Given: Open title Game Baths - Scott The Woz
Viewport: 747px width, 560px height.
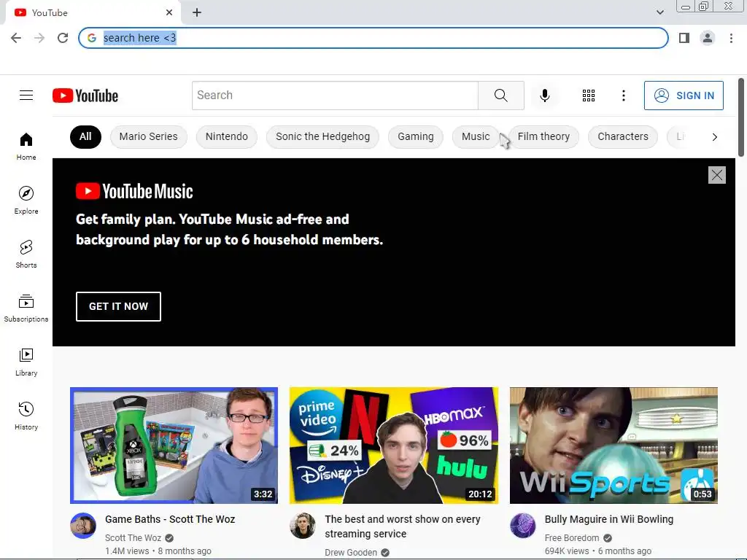Looking at the screenshot, I should point(170,519).
